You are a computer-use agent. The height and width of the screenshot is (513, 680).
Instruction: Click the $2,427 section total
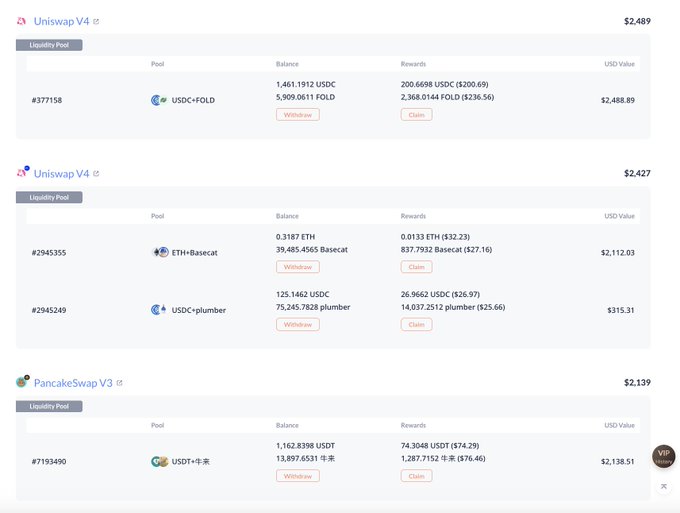point(637,173)
